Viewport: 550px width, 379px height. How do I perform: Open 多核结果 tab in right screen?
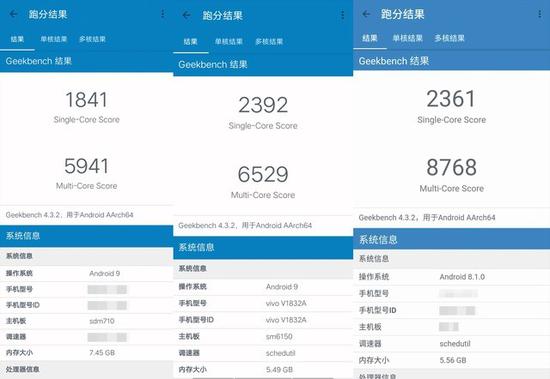(x=450, y=38)
